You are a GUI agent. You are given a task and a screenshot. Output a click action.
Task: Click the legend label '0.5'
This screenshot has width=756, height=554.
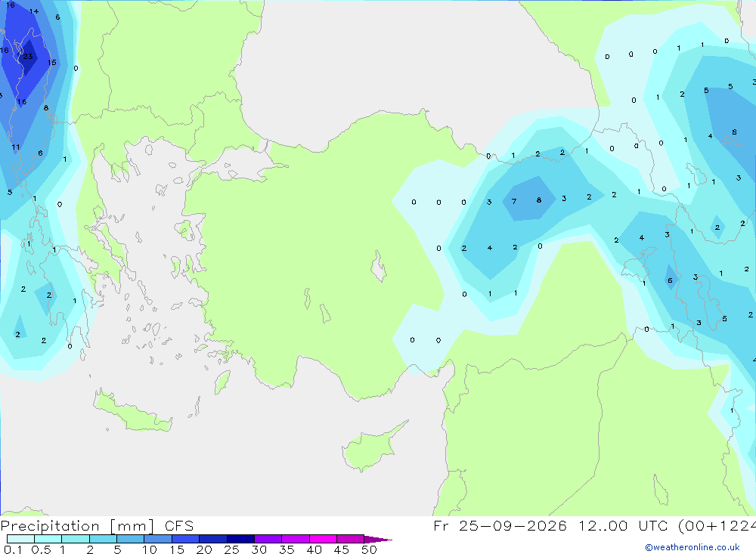tap(41, 549)
